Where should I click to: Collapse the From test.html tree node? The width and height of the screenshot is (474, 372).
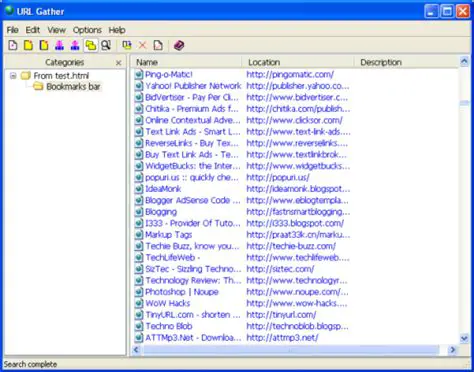click(13, 76)
